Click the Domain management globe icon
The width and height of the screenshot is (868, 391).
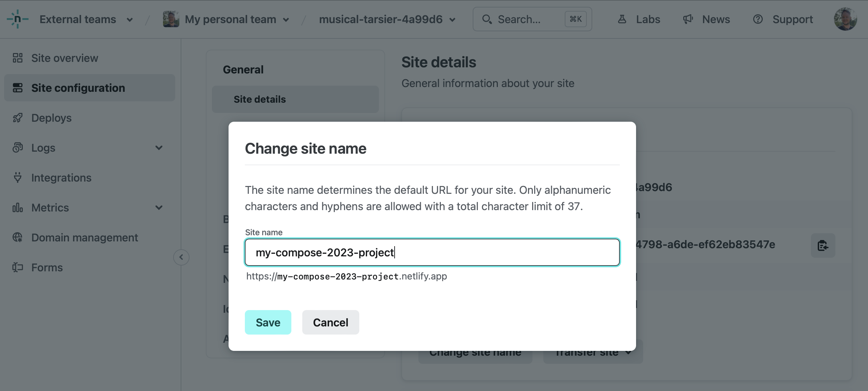(18, 237)
